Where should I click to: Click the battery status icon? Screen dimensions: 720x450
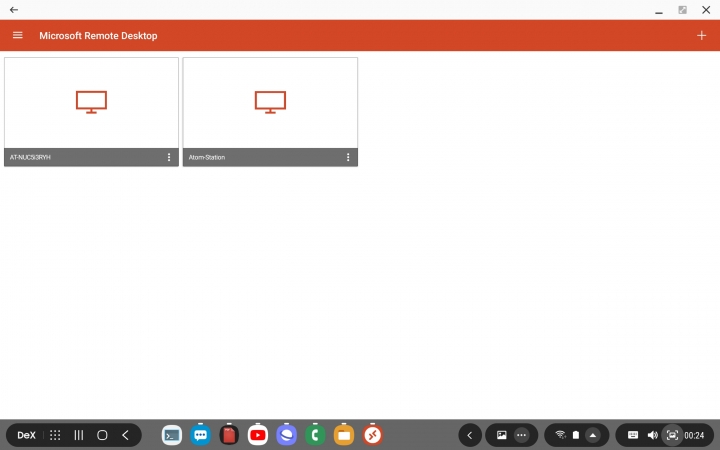click(x=576, y=435)
